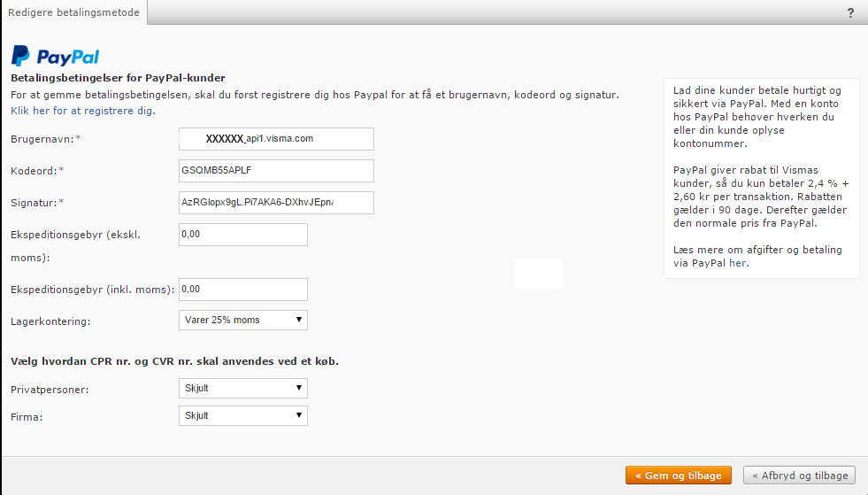Select the Redigere betalingsmetode tab
The height and width of the screenshot is (495, 868).
[x=73, y=12]
